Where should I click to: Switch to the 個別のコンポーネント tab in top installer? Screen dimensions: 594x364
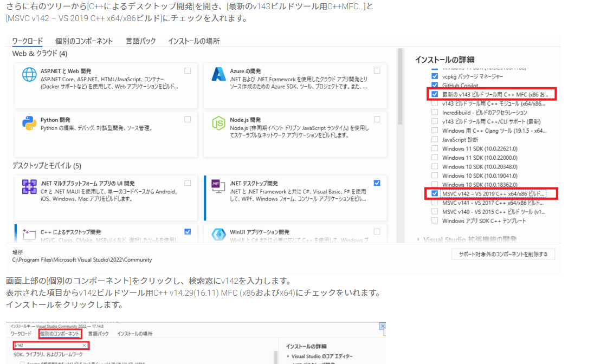pos(84,41)
